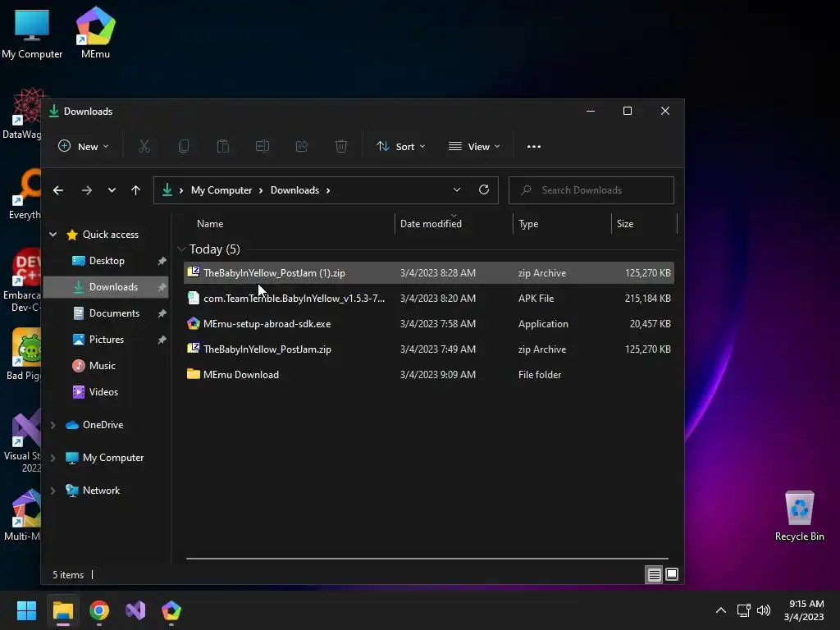Select My Computer desktop icon
This screenshot has width=840, height=630.
point(32,33)
